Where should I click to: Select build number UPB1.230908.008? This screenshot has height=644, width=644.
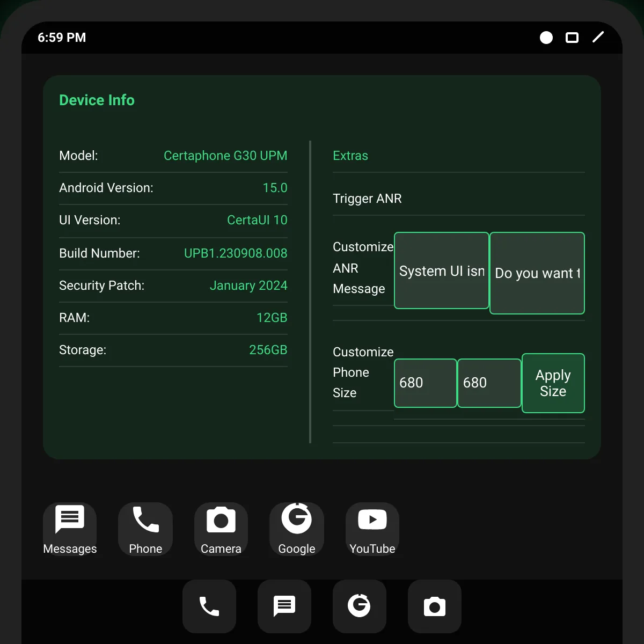pos(236,253)
